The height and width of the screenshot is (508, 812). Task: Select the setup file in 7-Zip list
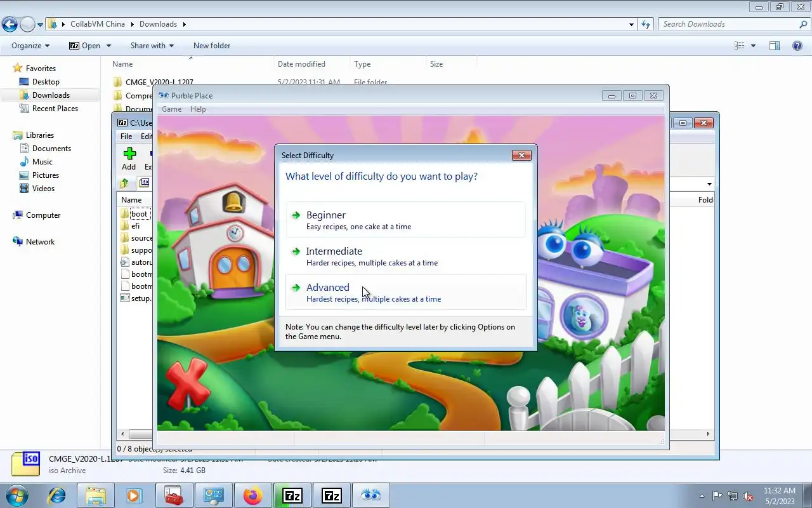point(136,298)
